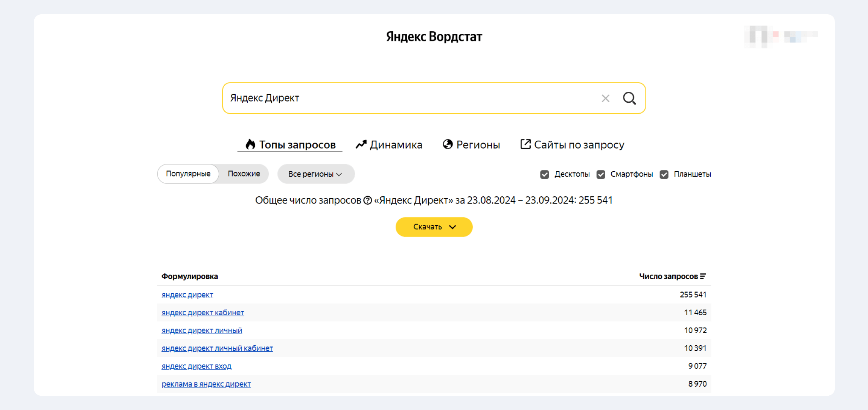Click inside the search query input field
This screenshot has height=410, width=868.
click(376, 98)
